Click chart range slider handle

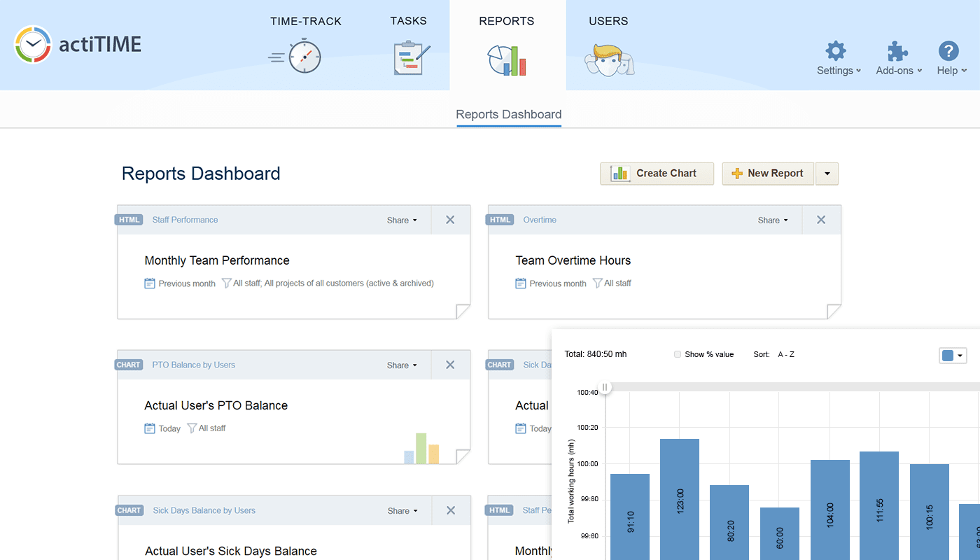pos(605,387)
